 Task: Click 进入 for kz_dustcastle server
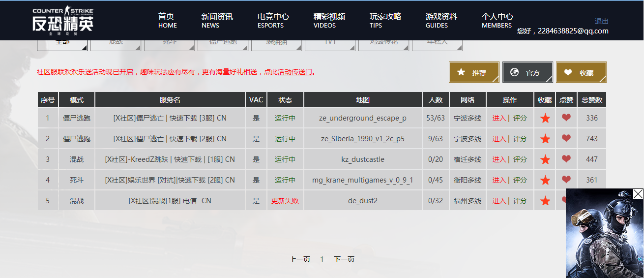(499, 159)
